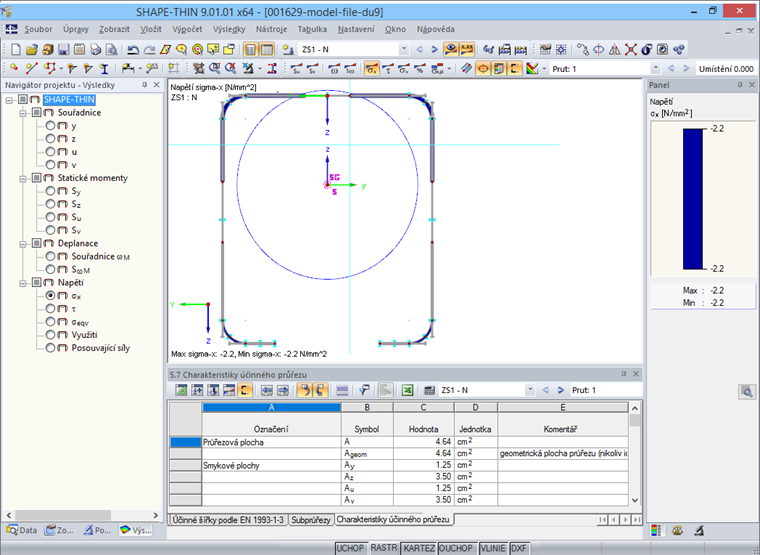This screenshot has width=760, height=555.
Task: Click the Save icon in the main toolbar
Action: 62,49
